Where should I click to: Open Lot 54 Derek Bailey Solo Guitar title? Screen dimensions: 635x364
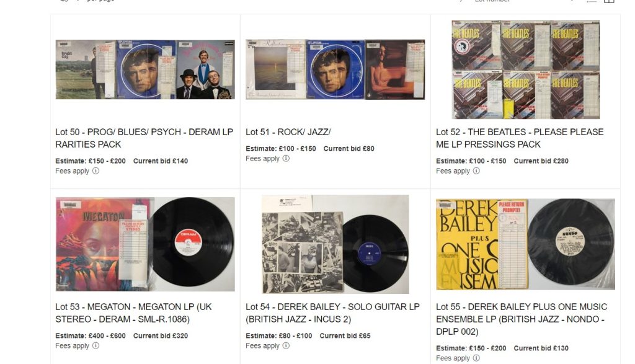(x=332, y=313)
